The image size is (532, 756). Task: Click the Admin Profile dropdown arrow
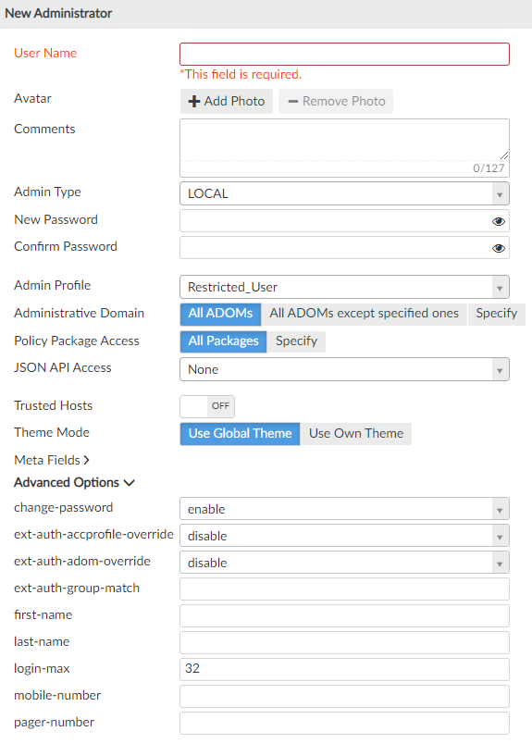500,288
